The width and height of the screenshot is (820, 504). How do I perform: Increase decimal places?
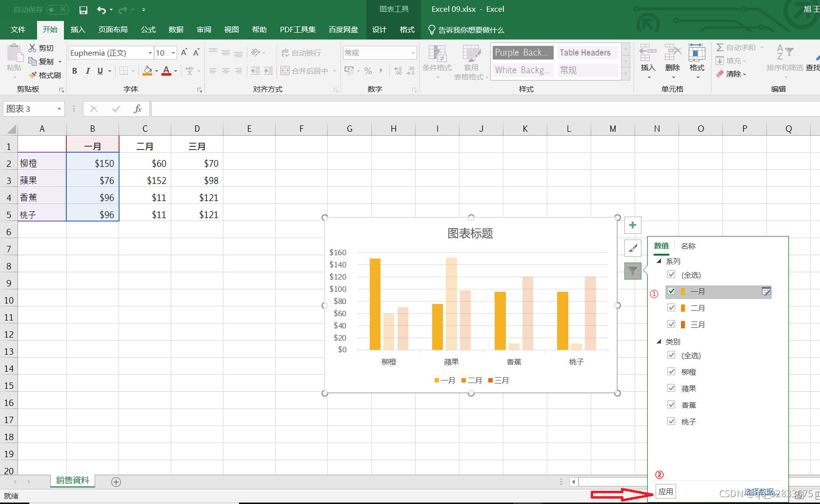[398, 71]
